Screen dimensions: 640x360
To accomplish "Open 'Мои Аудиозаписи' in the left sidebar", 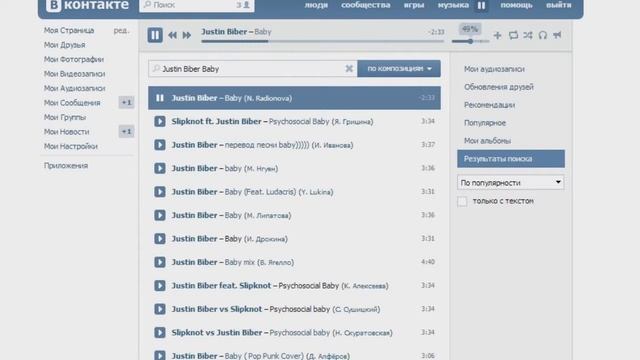I will [74, 88].
